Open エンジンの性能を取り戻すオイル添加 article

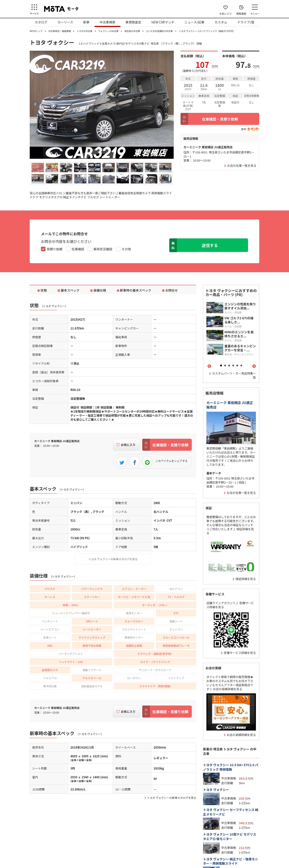[x=240, y=306]
